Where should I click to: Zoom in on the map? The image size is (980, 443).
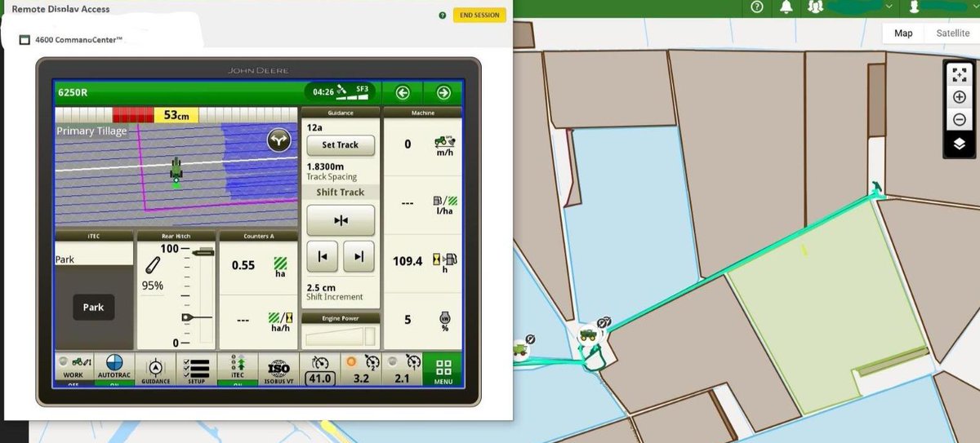(x=960, y=97)
